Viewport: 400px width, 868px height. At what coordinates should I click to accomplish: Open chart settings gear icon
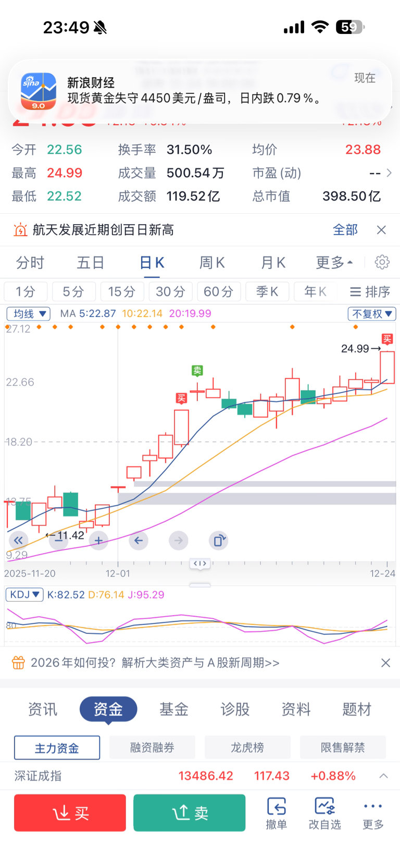pyautogui.click(x=382, y=262)
